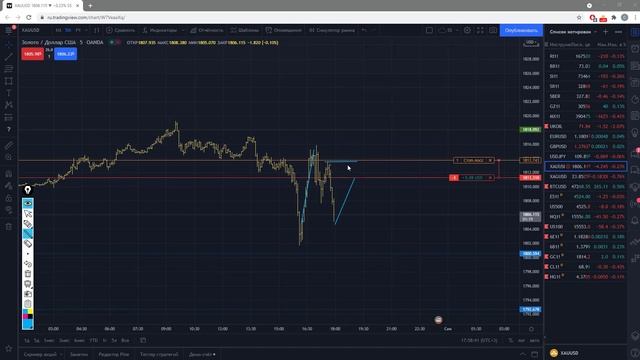
Task: Open the watchlist three-dots options menu
Action: [x=618, y=31]
